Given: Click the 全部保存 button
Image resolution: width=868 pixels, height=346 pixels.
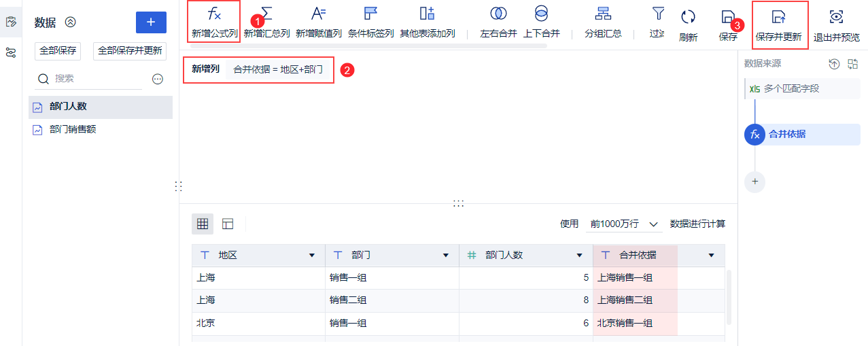Looking at the screenshot, I should pyautogui.click(x=58, y=51).
